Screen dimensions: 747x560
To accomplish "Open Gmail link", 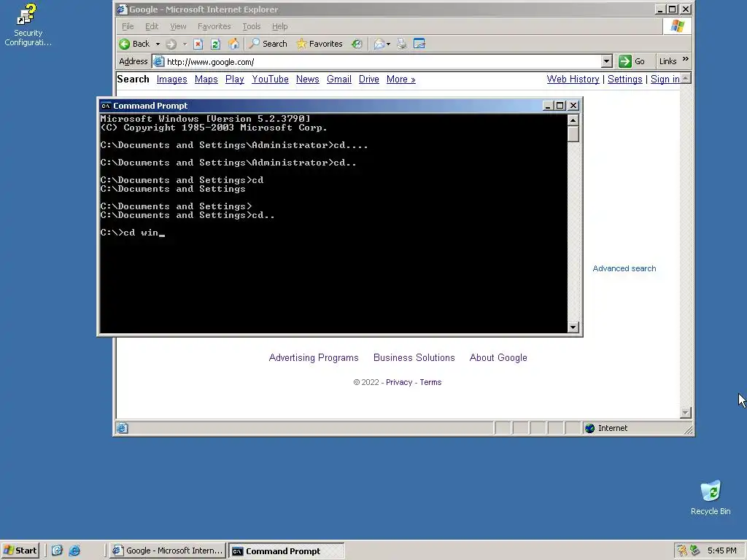I will tap(338, 79).
